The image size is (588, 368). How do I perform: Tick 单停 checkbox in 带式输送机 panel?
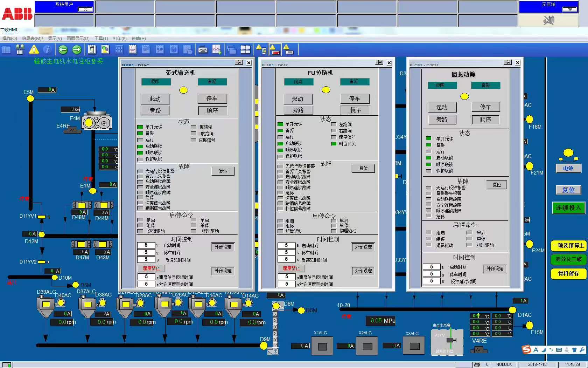194,225
